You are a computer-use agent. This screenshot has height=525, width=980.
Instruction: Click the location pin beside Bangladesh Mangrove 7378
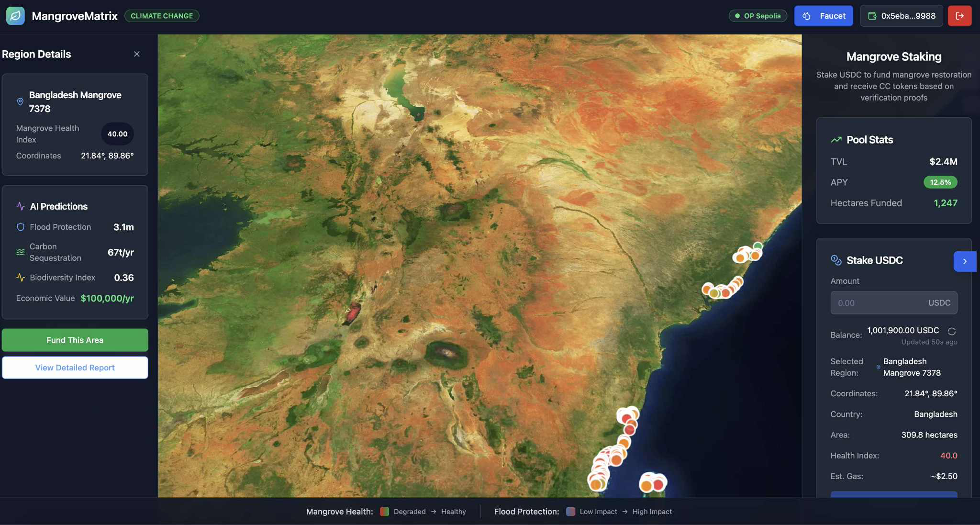pyautogui.click(x=20, y=101)
